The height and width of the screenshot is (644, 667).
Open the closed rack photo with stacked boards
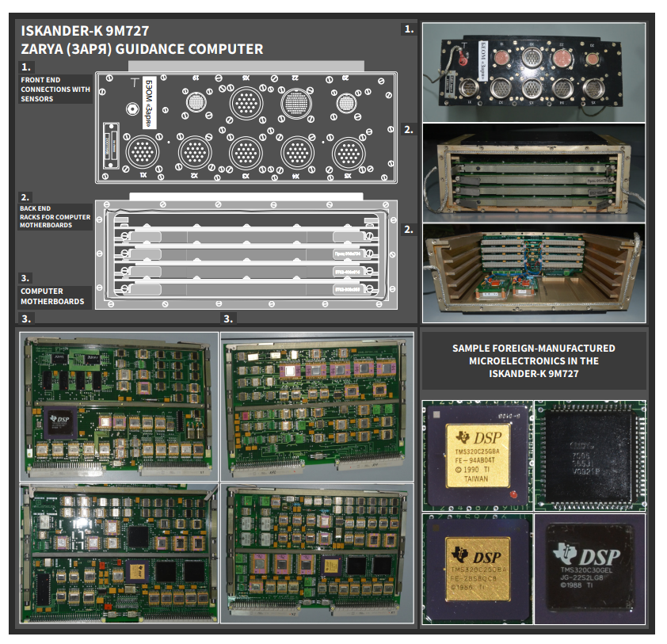534,171
